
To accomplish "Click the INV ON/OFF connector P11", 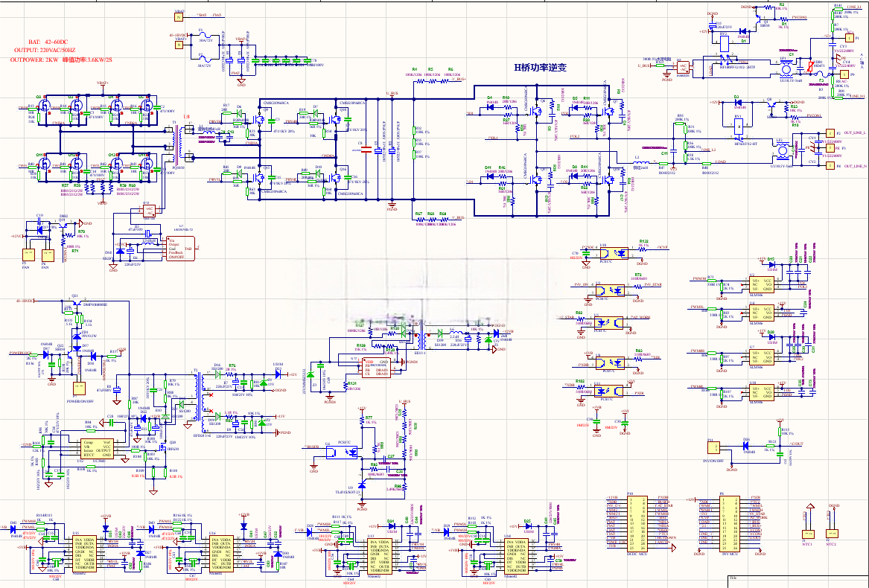I will pyautogui.click(x=713, y=447).
